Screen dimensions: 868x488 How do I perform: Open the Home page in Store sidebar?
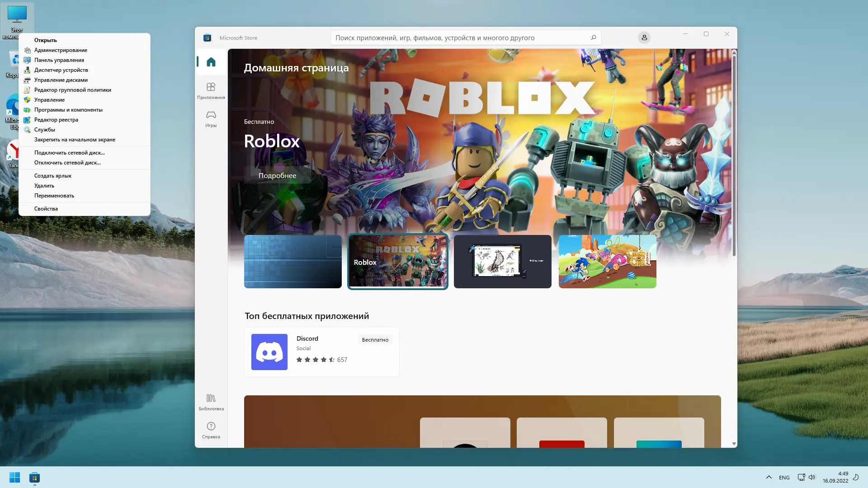[x=211, y=62]
